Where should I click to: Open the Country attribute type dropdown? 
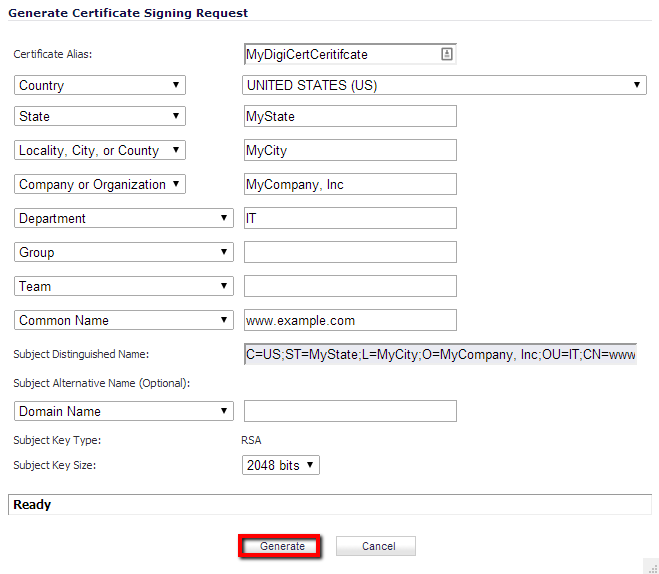coord(100,86)
